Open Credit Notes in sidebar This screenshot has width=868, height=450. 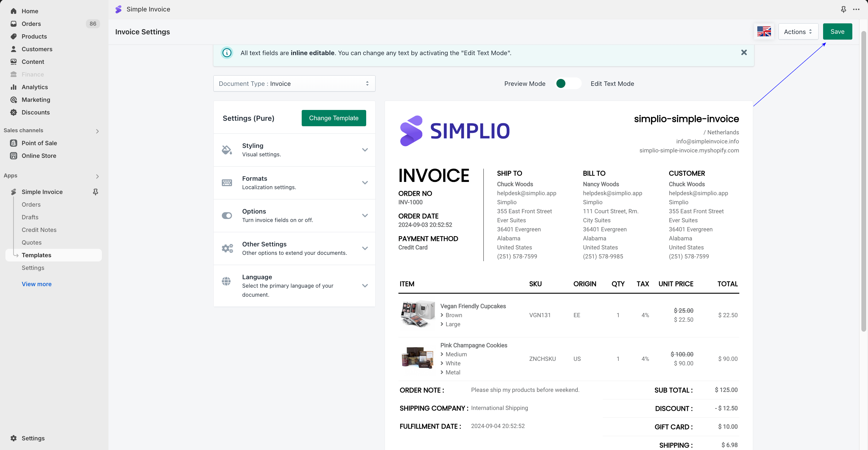tap(39, 230)
